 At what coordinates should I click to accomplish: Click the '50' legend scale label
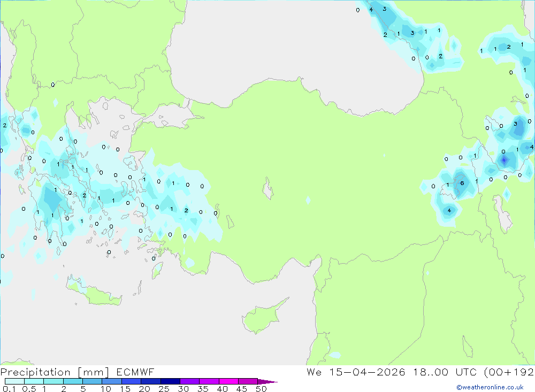[x=261, y=389]
